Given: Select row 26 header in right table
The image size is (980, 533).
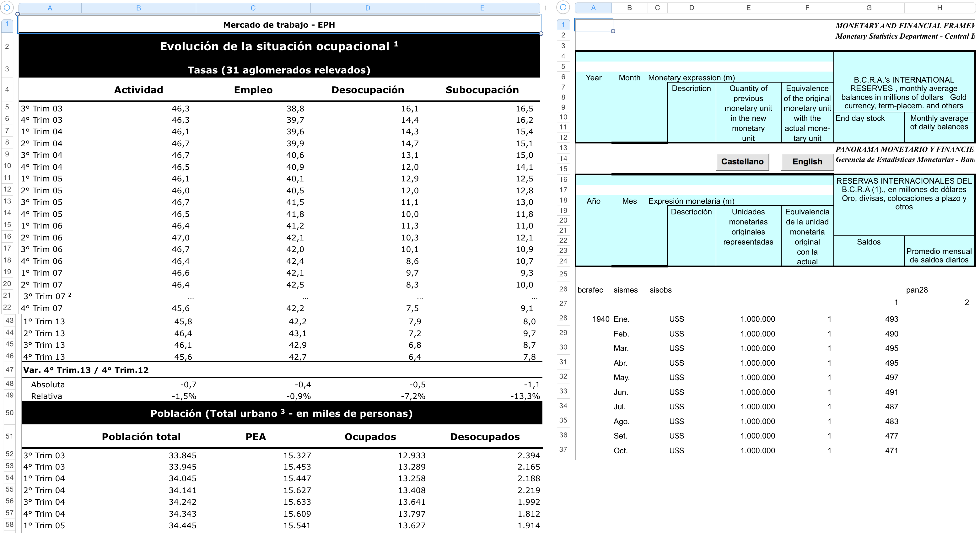Looking at the screenshot, I should coord(563,289).
